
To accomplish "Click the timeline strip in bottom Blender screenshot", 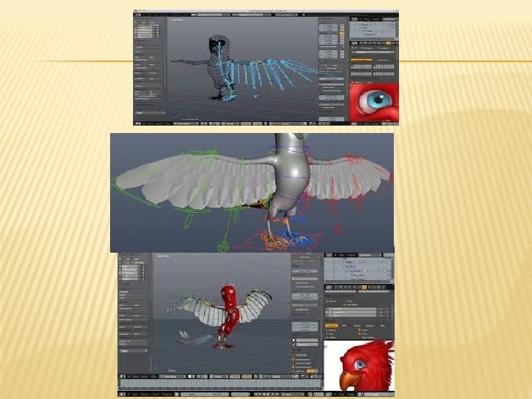I will coord(220,383).
